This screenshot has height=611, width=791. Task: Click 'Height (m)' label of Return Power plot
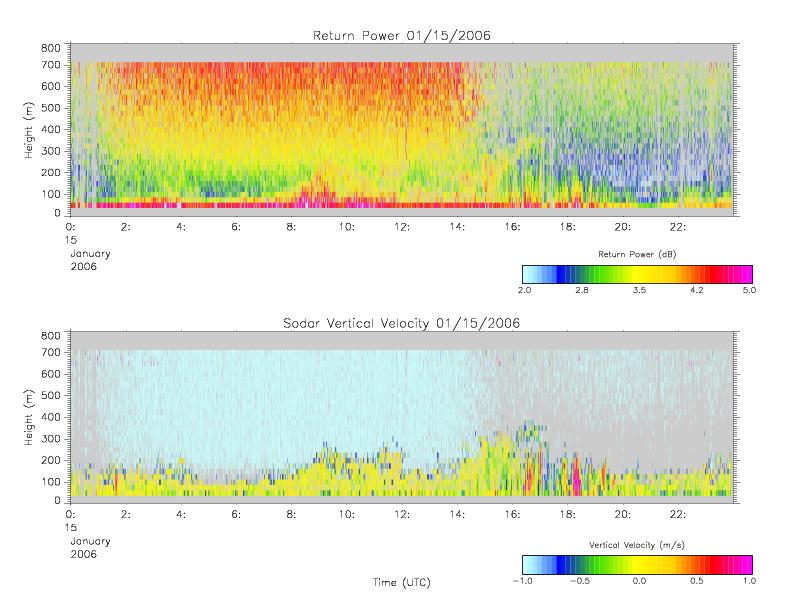(29, 130)
